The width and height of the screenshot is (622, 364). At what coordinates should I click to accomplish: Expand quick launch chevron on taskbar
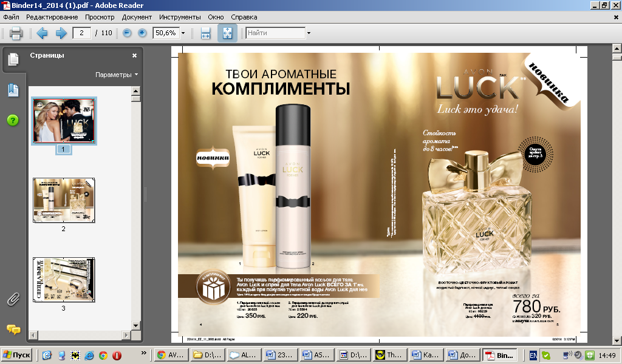[143, 352]
